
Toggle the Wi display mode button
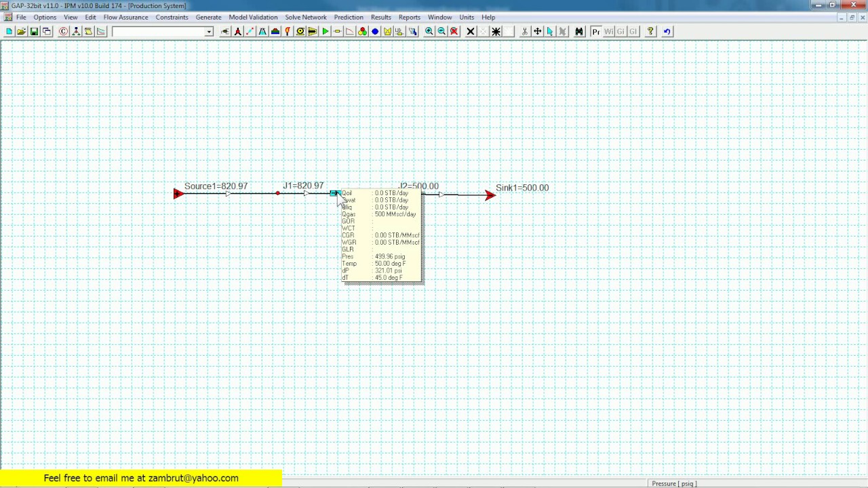coord(608,31)
